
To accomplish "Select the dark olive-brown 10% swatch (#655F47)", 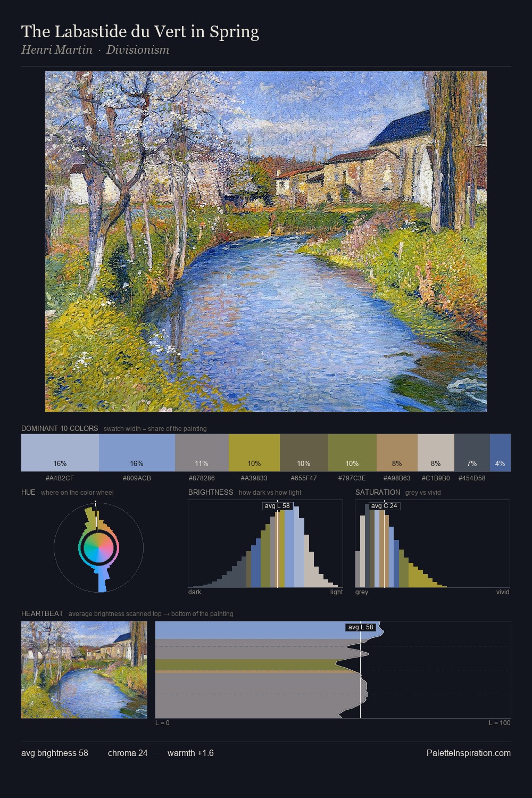I will click(x=304, y=453).
